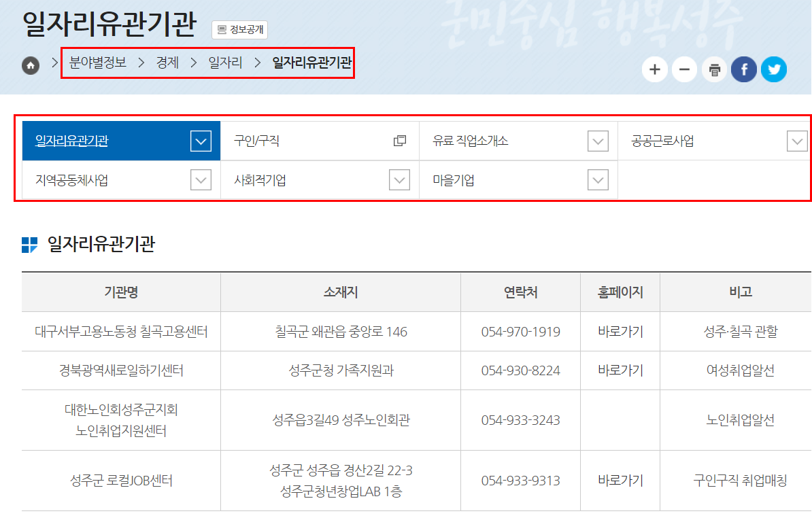Click phone number 054-933-9313
This screenshot has width=812, height=520.
coord(520,481)
